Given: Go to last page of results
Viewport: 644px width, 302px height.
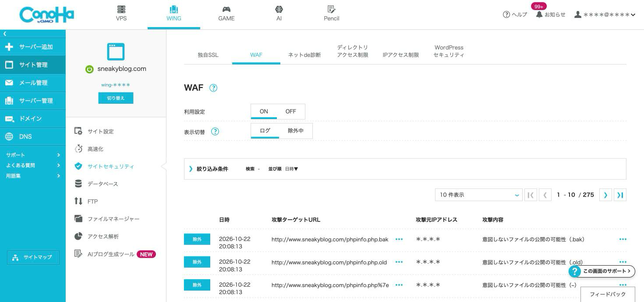Looking at the screenshot, I should coord(620,195).
